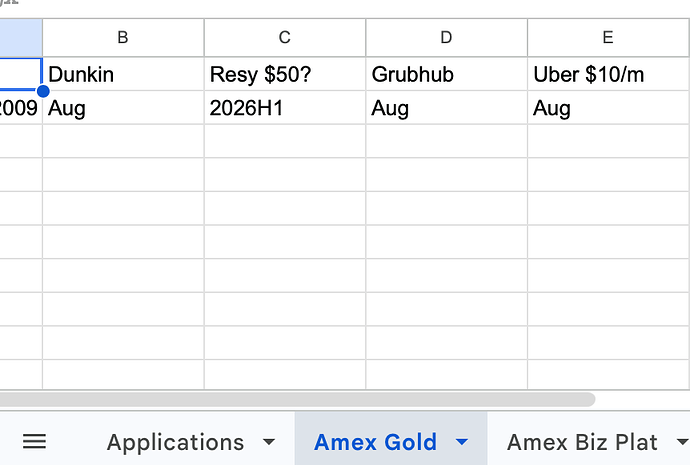Open the Amex Gold tab dropdown arrow
This screenshot has height=465, width=690.
coord(462,442)
